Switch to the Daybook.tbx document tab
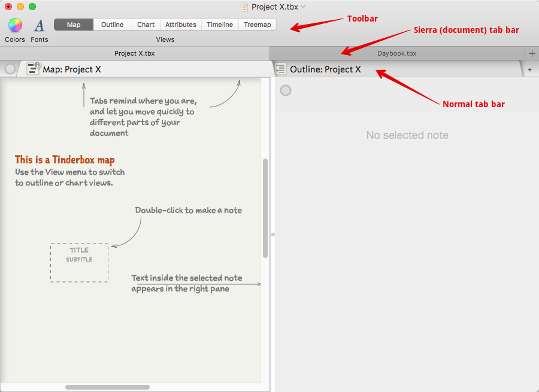 coord(396,53)
